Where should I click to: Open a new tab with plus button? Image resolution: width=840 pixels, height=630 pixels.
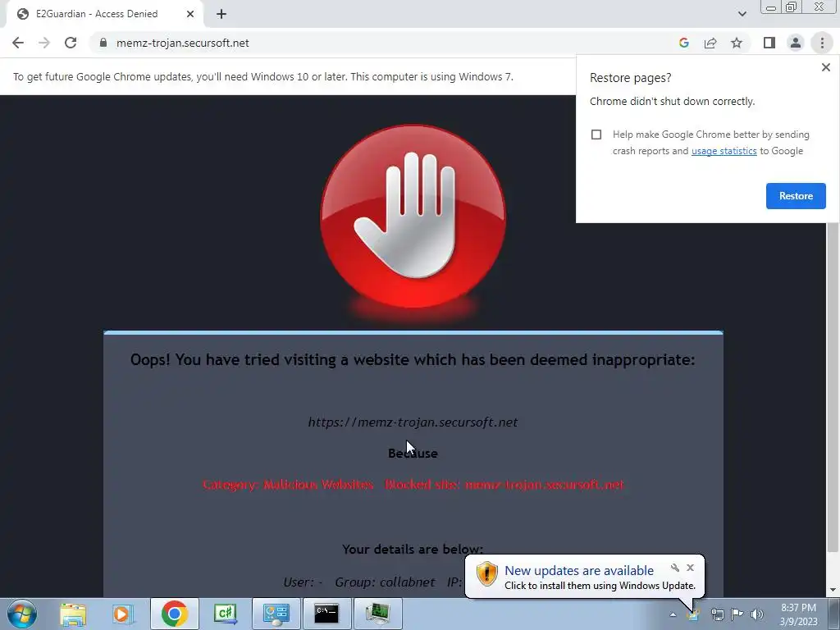221,14
